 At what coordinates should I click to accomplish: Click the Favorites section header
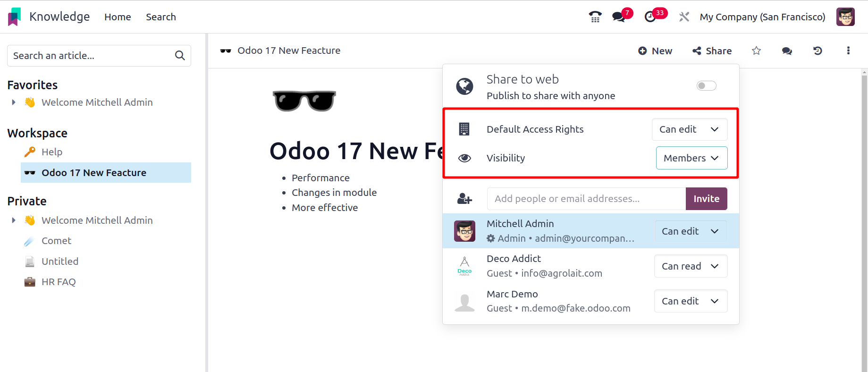click(x=33, y=85)
